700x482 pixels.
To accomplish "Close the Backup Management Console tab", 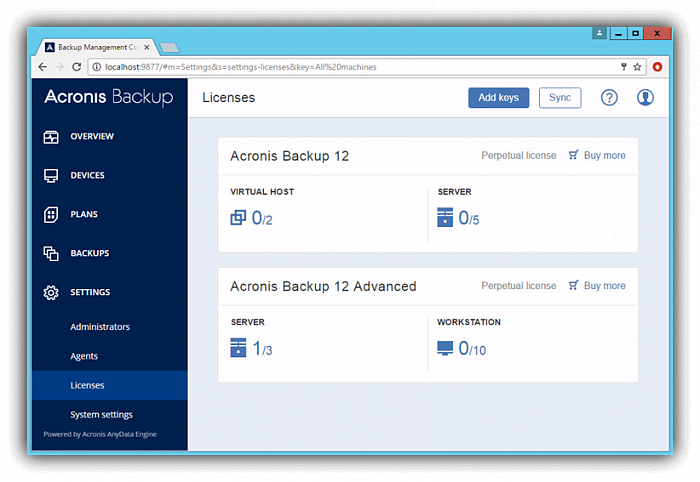I will [146, 47].
